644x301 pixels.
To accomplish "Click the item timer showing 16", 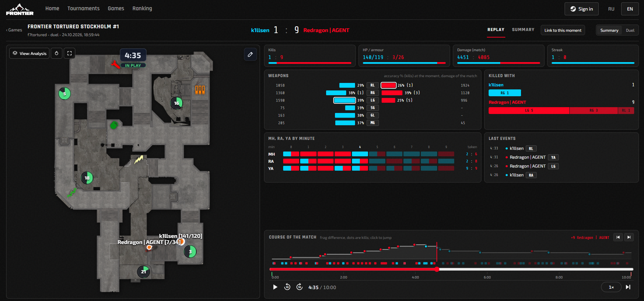I will tap(177, 103).
